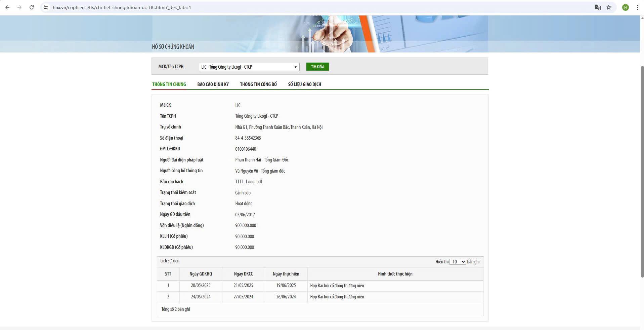Click the stock code value LIC
The height and width of the screenshot is (330, 644).
pos(238,105)
